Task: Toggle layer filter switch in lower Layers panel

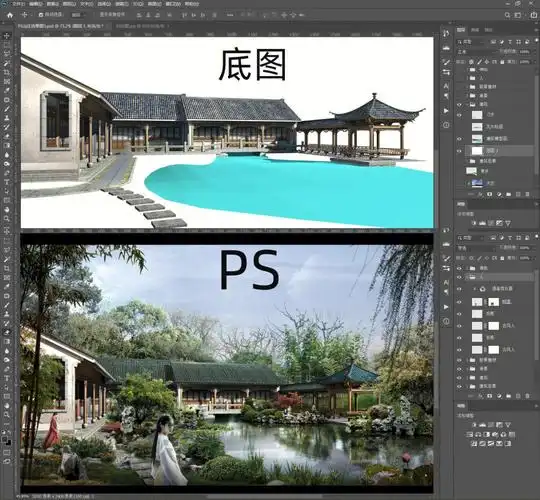Action: (536, 237)
